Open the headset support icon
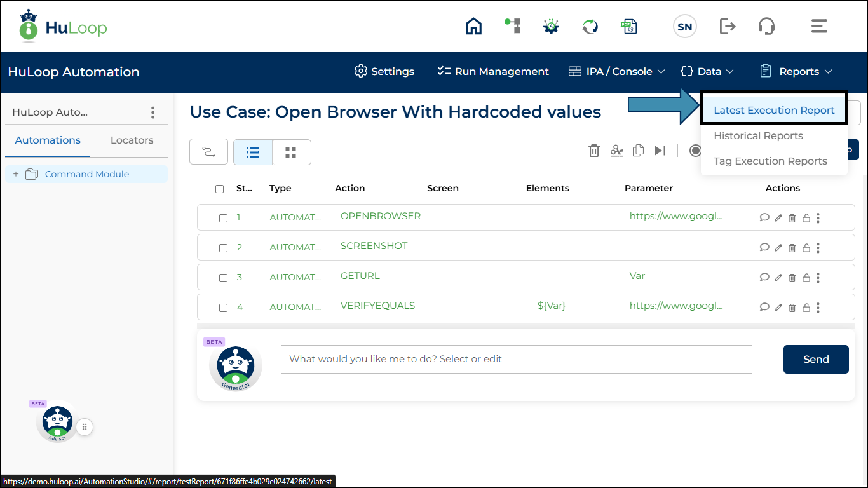The height and width of the screenshot is (488, 868). coord(766,26)
